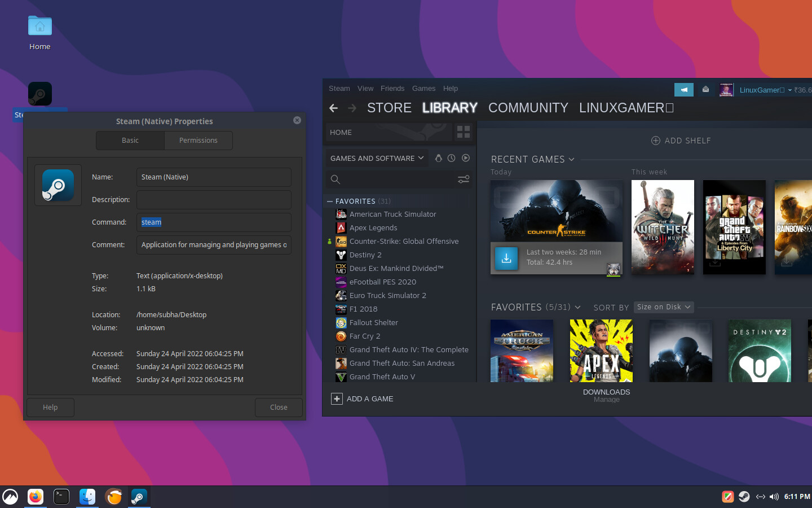
Task: Click Comment input field
Action: pos(214,245)
